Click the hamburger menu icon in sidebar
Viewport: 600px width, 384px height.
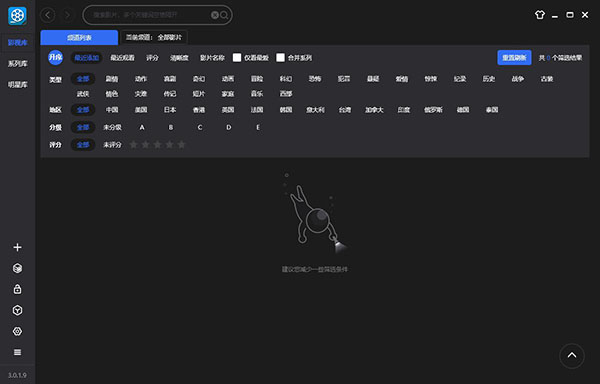click(x=17, y=352)
